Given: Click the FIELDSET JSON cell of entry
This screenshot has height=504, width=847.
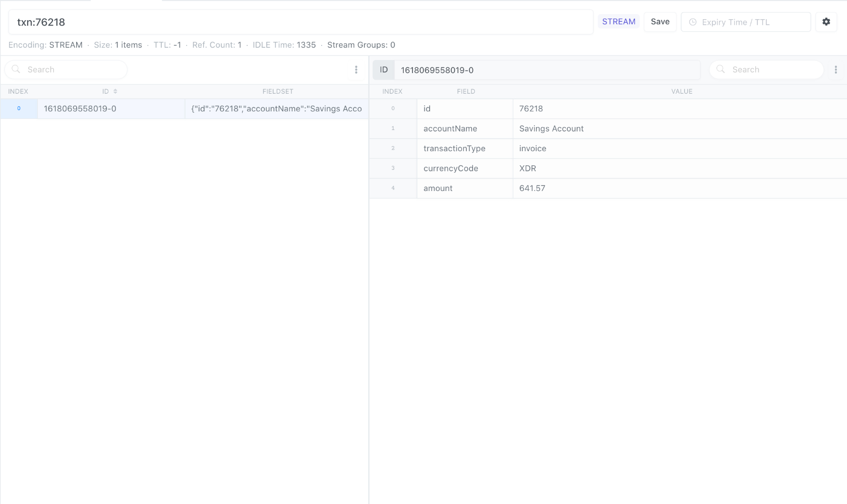Looking at the screenshot, I should (276, 109).
